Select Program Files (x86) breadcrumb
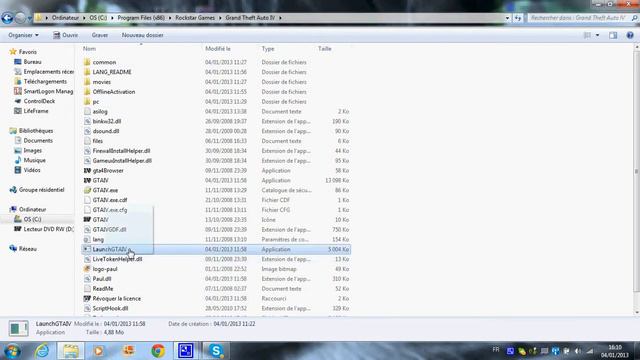The width and height of the screenshot is (640, 360). pos(141,18)
